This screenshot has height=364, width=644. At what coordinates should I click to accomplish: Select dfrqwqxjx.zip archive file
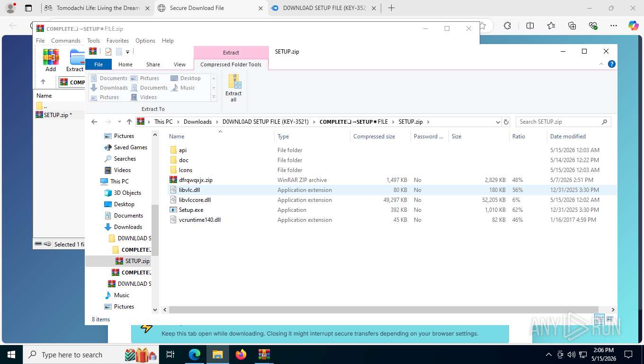click(196, 180)
